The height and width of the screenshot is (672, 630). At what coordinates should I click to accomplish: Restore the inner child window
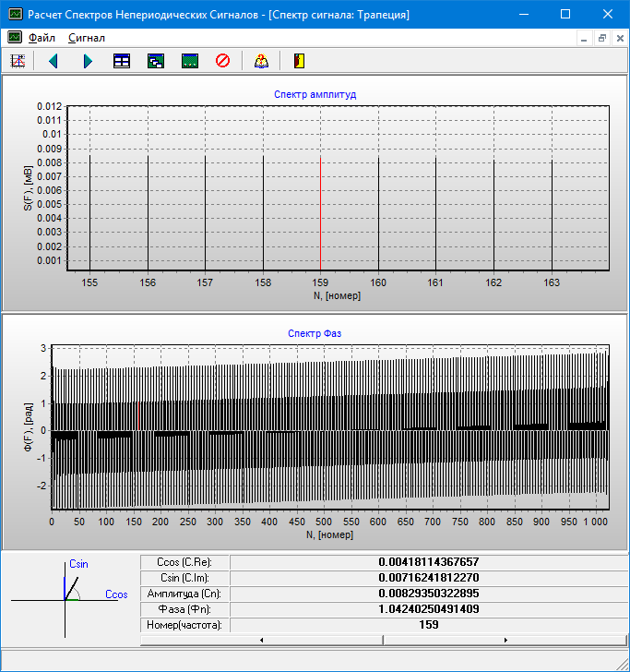pyautogui.click(x=601, y=38)
